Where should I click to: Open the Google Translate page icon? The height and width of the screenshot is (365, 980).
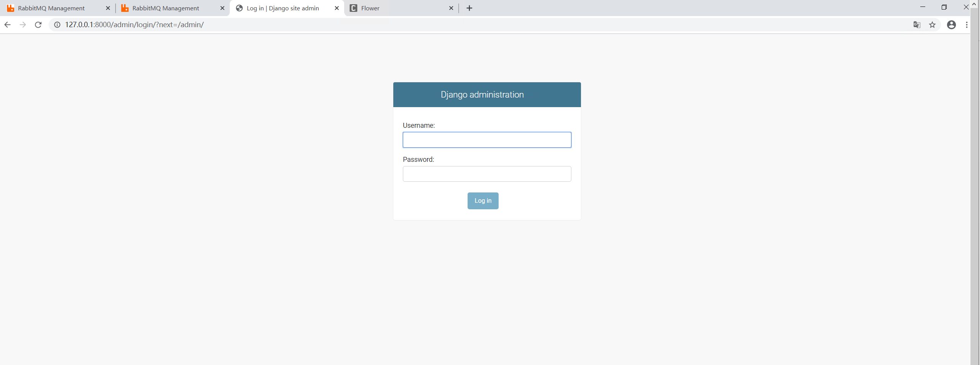[917, 25]
